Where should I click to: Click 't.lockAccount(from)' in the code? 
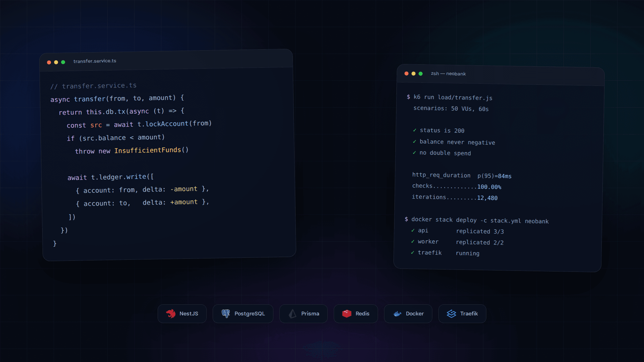(x=175, y=124)
